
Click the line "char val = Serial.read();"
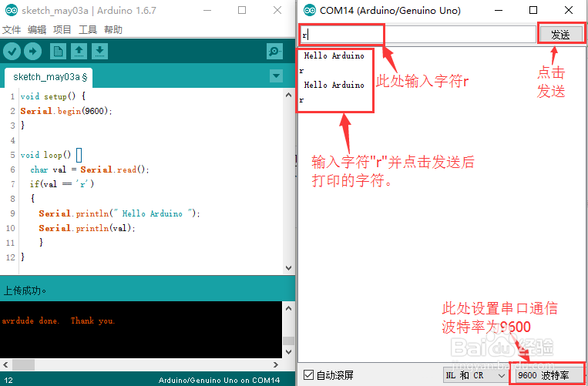(x=89, y=170)
